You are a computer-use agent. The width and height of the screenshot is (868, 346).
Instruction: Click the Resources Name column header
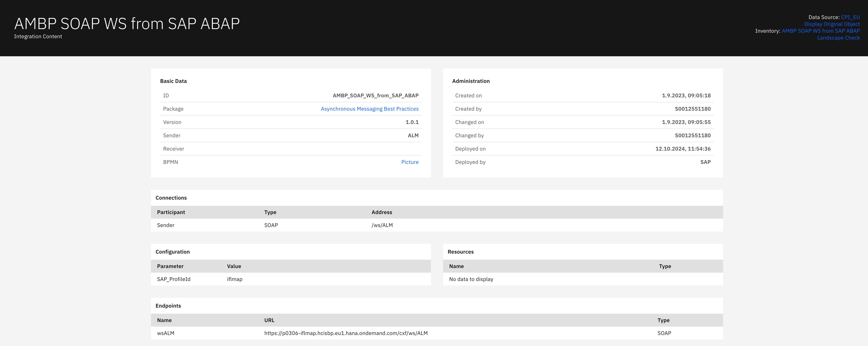pyautogui.click(x=456, y=266)
